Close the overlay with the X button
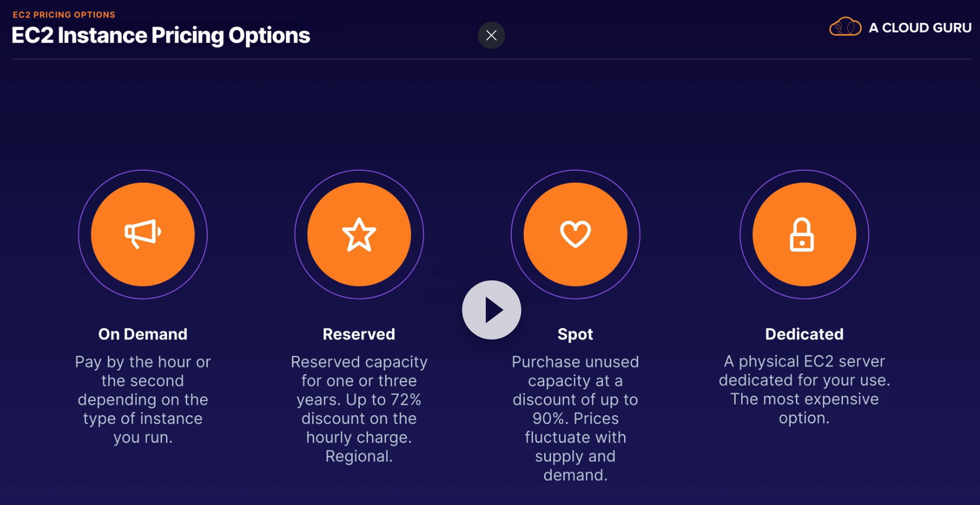Image resolution: width=980 pixels, height=505 pixels. 491,35
